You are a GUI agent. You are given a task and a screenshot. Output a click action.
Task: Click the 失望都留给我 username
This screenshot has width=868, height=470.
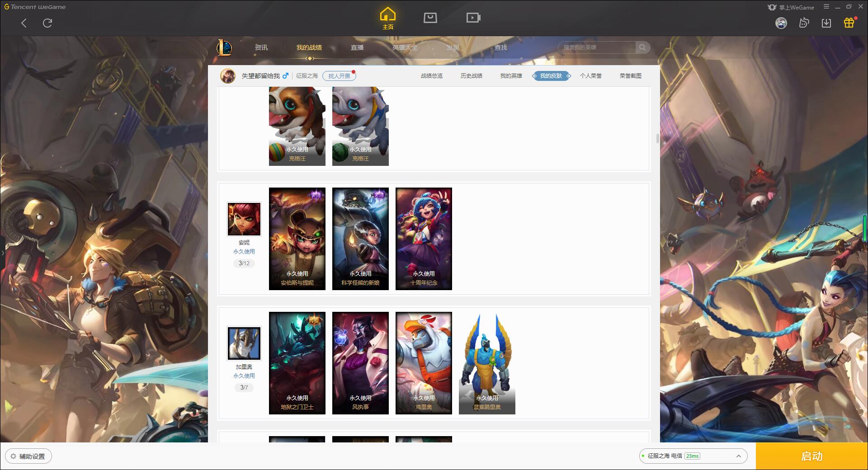(x=260, y=76)
